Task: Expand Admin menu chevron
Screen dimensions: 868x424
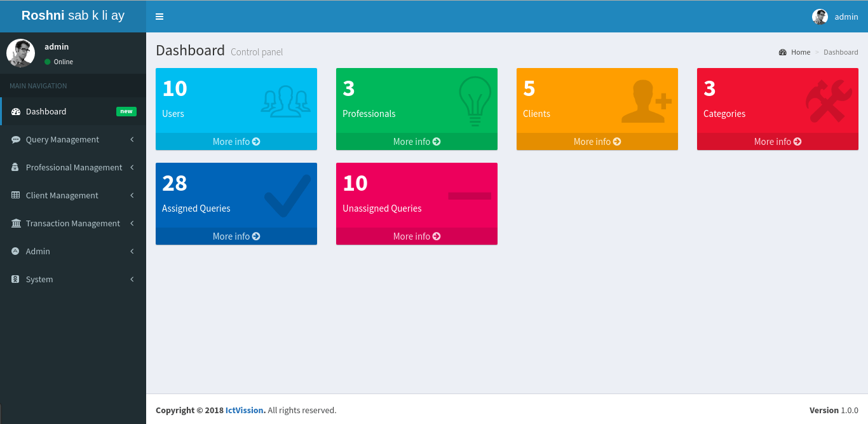Action: (x=132, y=251)
